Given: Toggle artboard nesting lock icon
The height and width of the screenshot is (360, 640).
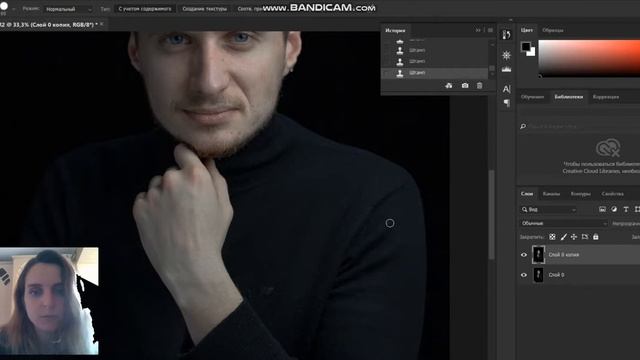Looking at the screenshot, I should pos(585,237).
